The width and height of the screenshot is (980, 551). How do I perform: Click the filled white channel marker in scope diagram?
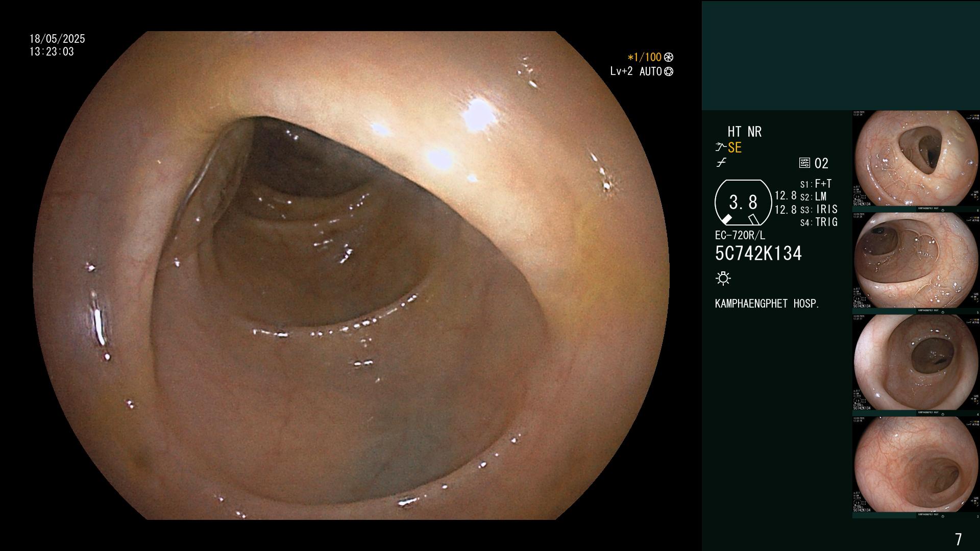[726, 219]
